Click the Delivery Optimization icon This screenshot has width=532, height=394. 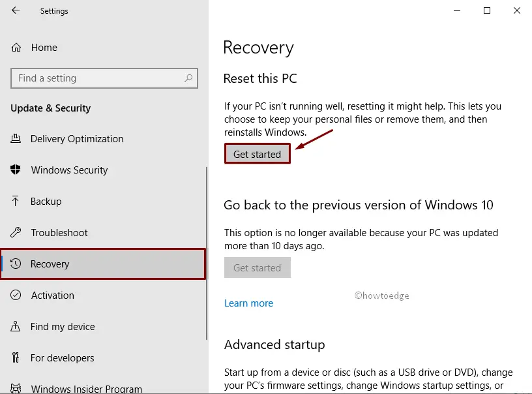[16, 138]
